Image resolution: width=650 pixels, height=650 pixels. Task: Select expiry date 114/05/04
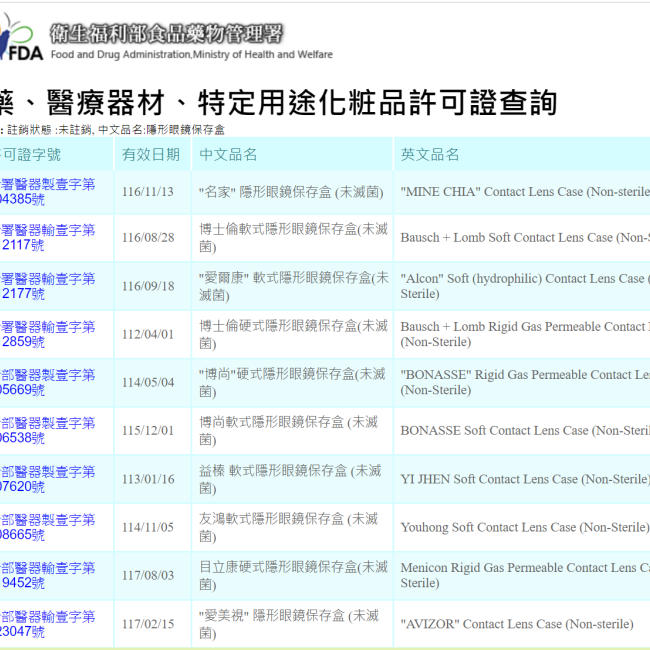(x=148, y=382)
